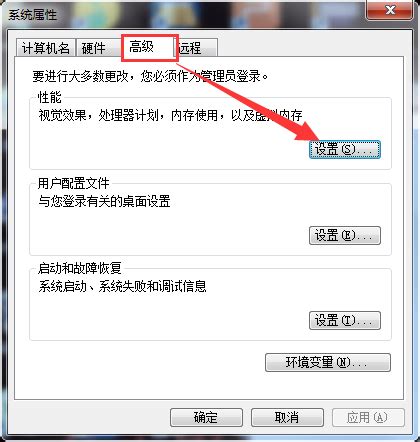Click the 应用(A) button
420x442 pixels.
368,417
